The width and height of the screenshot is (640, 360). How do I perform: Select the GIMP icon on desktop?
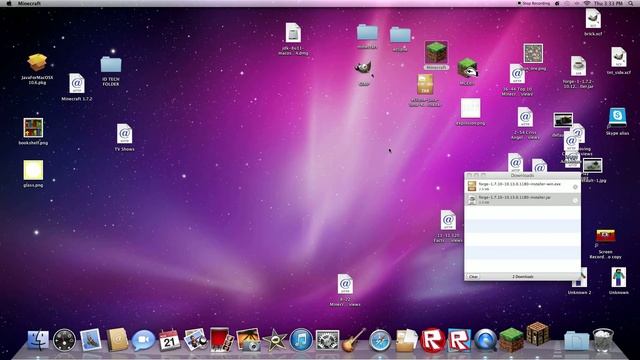363,69
